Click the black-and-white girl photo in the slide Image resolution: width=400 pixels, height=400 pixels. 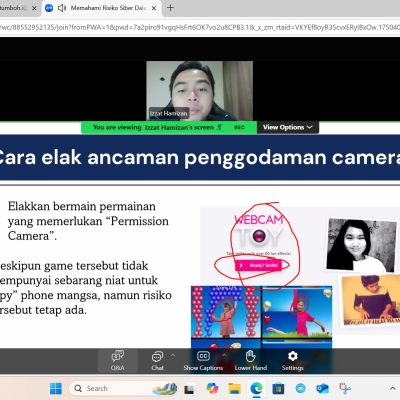362,245
